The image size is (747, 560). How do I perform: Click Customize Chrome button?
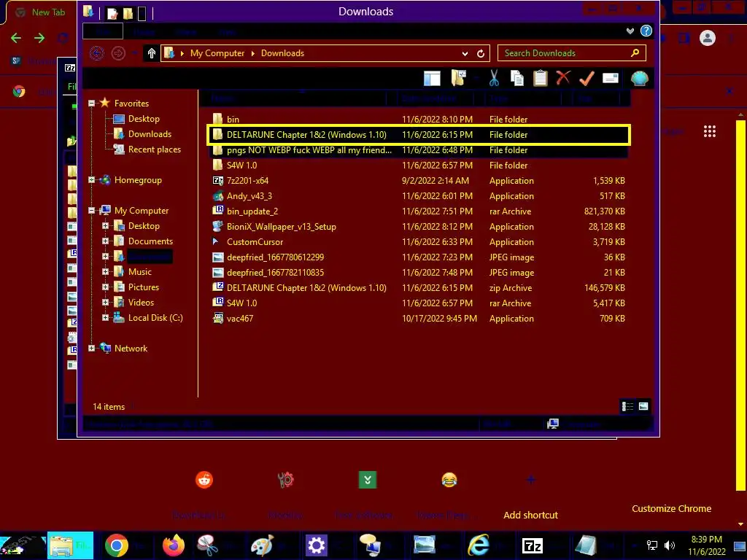672,508
